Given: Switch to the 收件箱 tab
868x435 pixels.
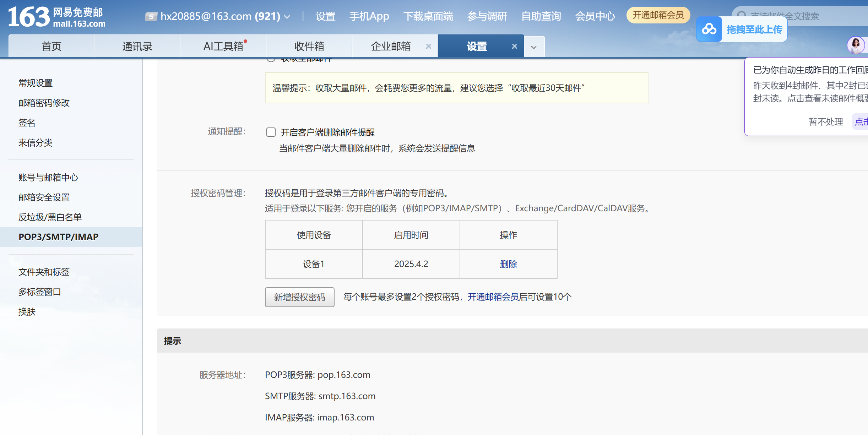Looking at the screenshot, I should [309, 46].
